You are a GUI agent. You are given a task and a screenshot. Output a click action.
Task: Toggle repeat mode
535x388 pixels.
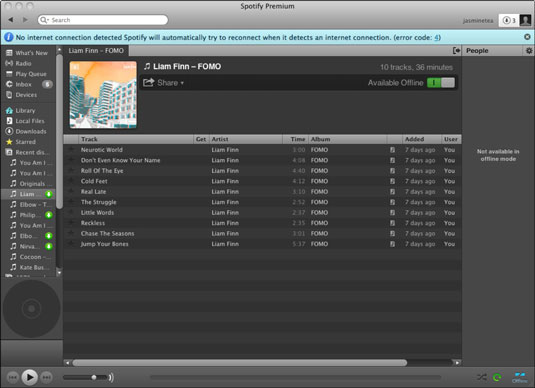tap(497, 377)
